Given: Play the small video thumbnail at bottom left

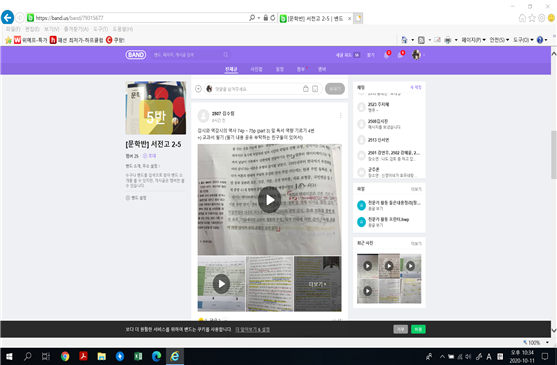Looking at the screenshot, I should pos(221,284).
